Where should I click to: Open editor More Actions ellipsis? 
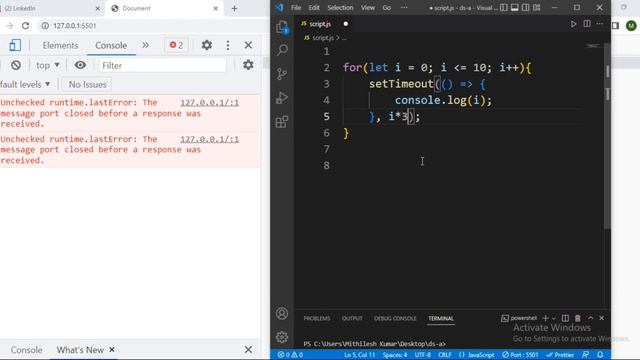(600, 24)
